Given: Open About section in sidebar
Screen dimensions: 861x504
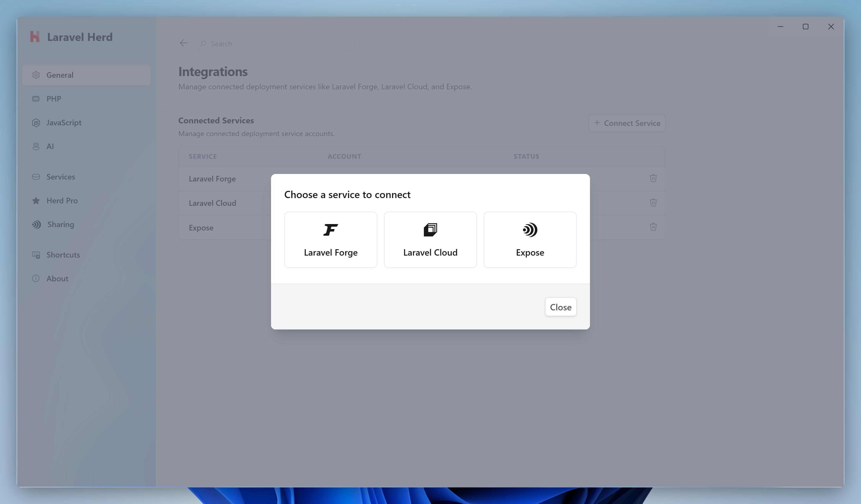Looking at the screenshot, I should pyautogui.click(x=86, y=279).
